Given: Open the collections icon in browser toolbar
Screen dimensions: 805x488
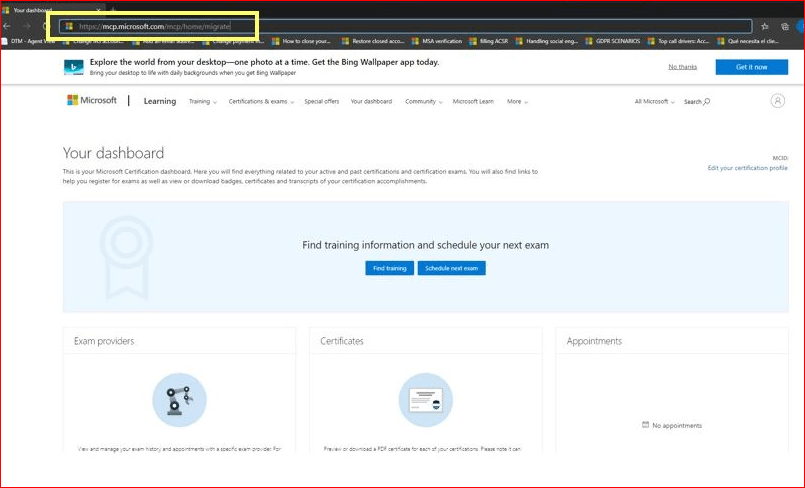Looking at the screenshot, I should click(784, 27).
